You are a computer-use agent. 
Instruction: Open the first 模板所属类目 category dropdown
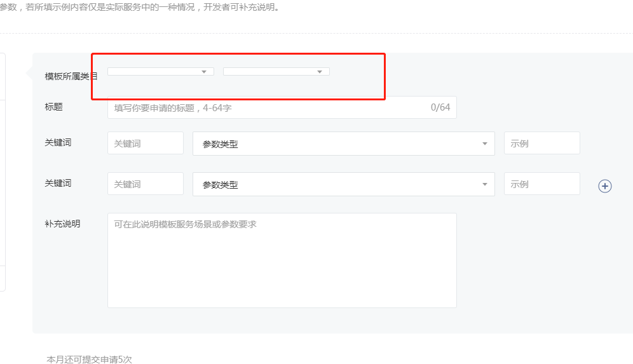point(161,72)
